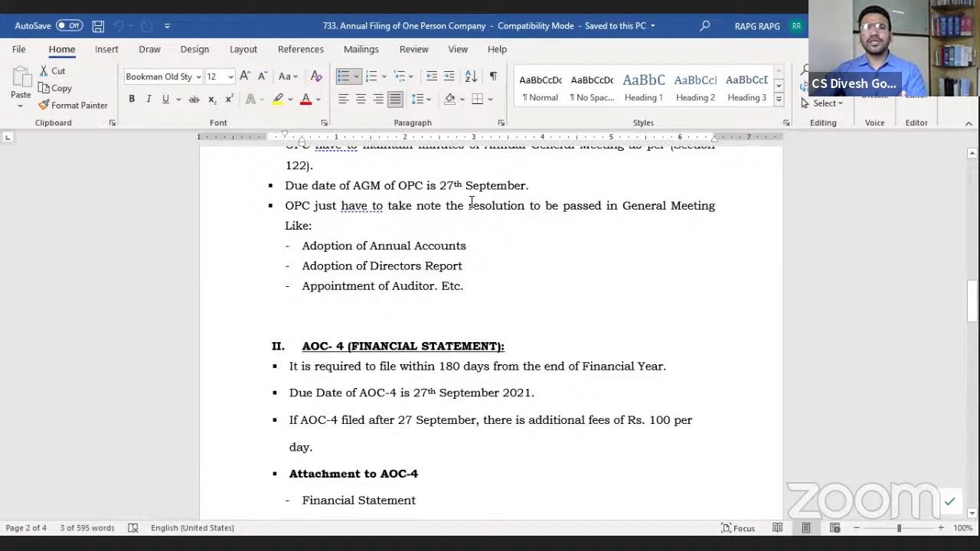
Task: Open the Design tab
Action: pyautogui.click(x=194, y=49)
